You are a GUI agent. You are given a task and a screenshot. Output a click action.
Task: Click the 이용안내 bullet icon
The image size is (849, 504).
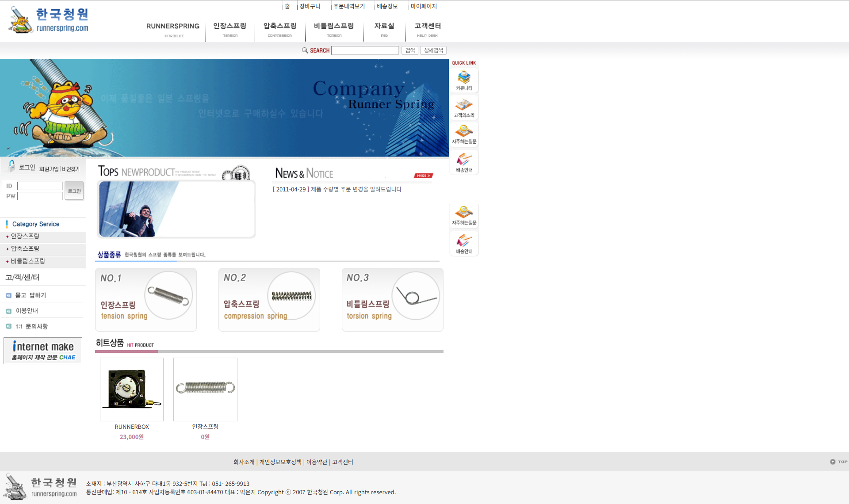(x=8, y=311)
